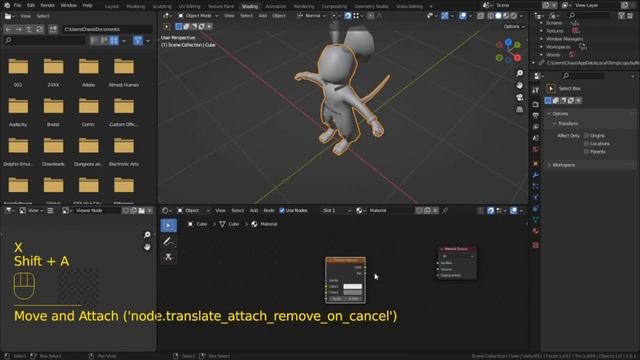Click Scale value field on checker node

tap(345, 299)
